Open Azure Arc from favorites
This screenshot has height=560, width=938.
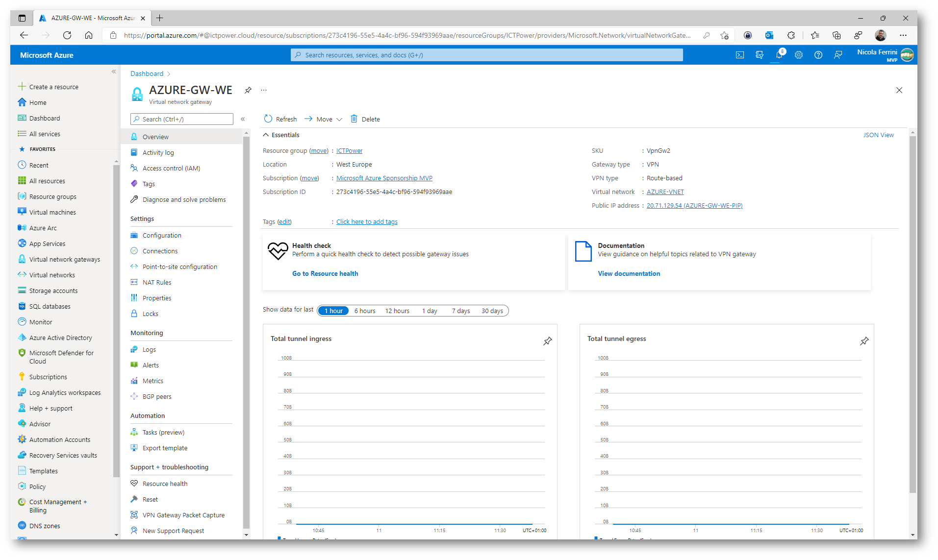tap(43, 228)
